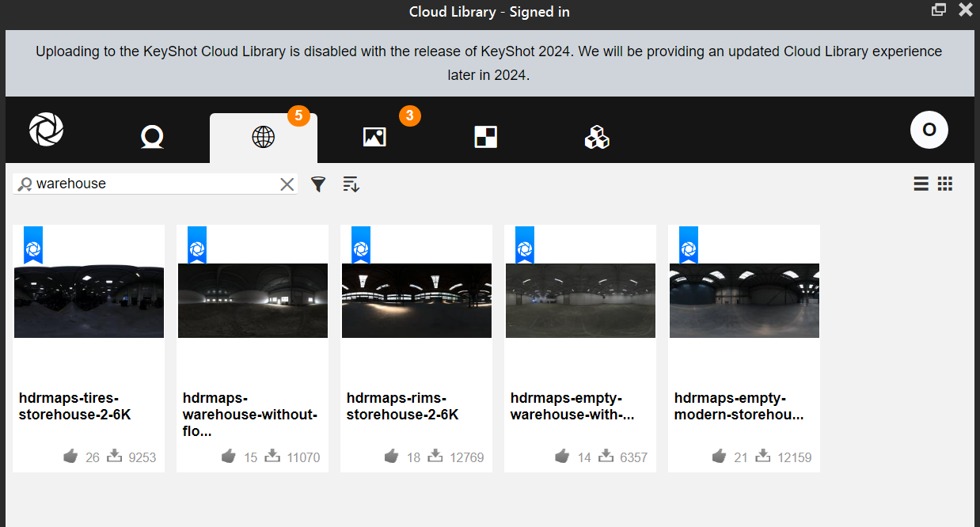Click the Backplates tab notification badge 3

click(409, 116)
